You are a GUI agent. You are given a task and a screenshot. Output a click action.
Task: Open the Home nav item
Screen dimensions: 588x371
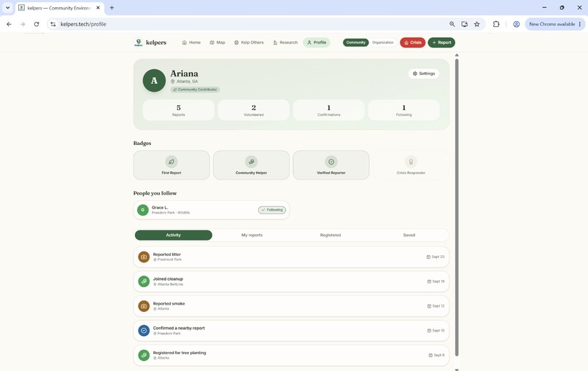pyautogui.click(x=191, y=42)
